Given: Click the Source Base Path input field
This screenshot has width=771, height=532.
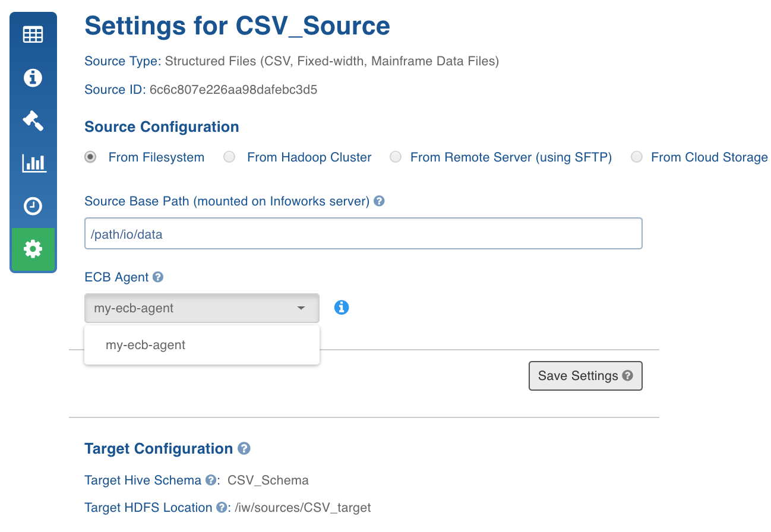Looking at the screenshot, I should pyautogui.click(x=364, y=233).
